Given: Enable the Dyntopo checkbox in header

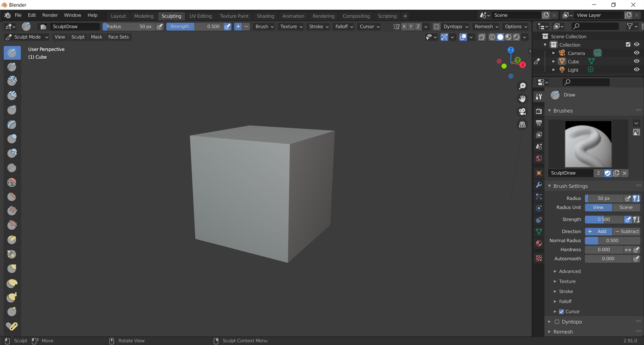Looking at the screenshot, I should click(437, 27).
